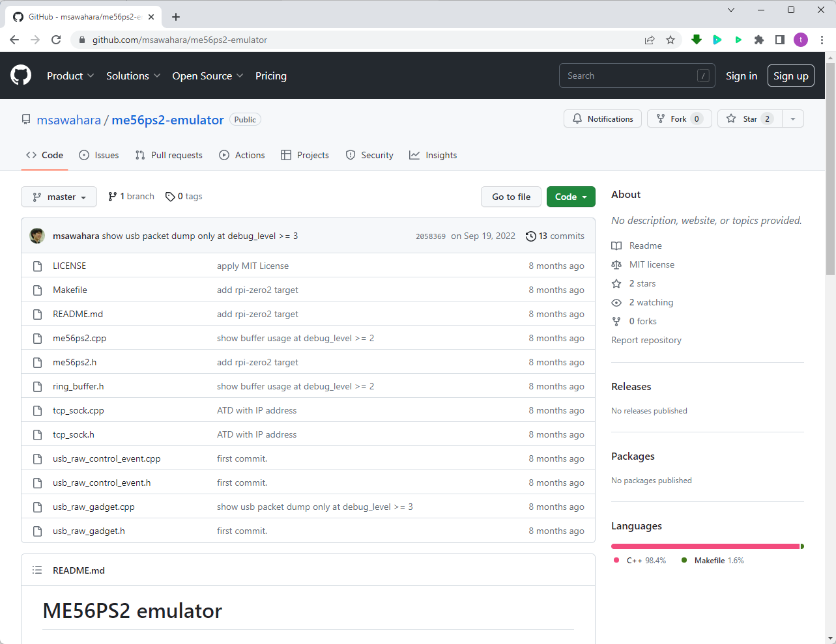Click the browser reload icon
The height and width of the screenshot is (644, 836).
coord(56,40)
